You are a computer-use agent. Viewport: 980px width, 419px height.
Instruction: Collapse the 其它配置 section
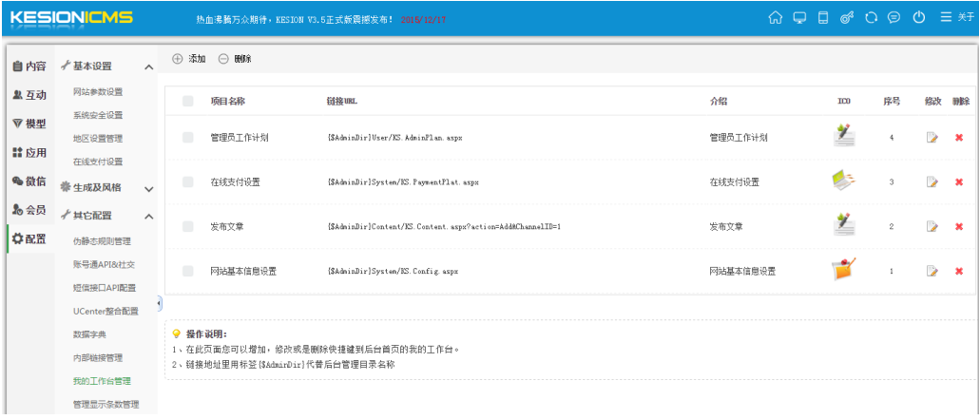point(148,217)
